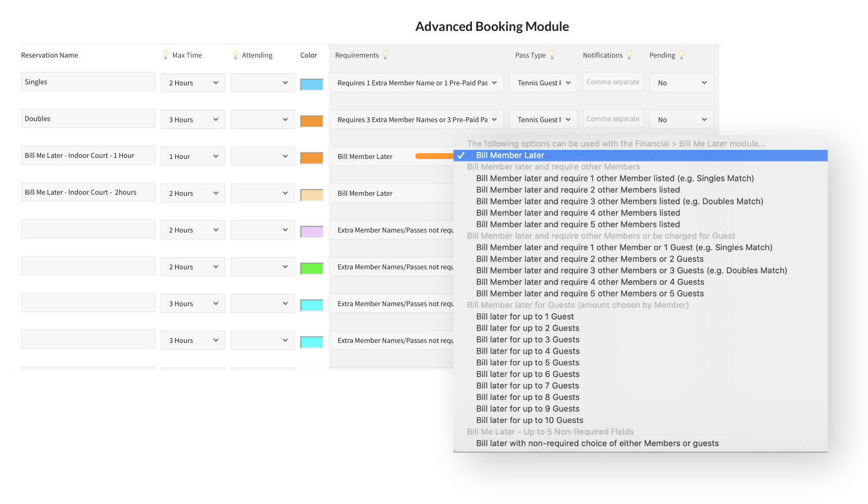Click the blue color swatch for Singles
Screen dimensions: 868x504
click(312, 84)
